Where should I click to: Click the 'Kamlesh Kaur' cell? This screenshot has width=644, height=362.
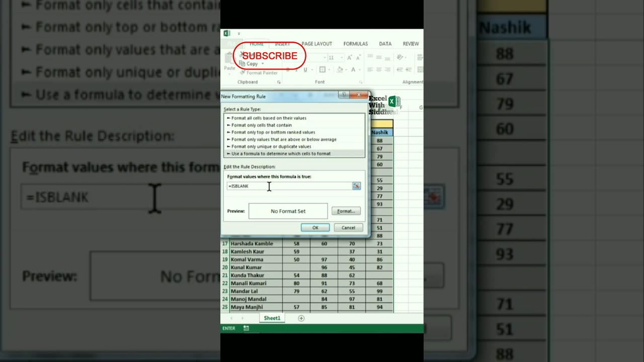(256, 251)
